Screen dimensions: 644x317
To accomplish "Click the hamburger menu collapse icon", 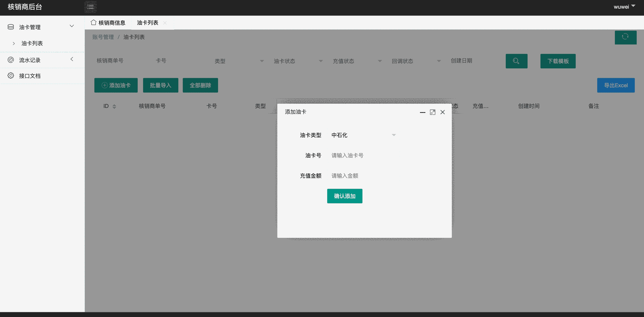I will (91, 7).
